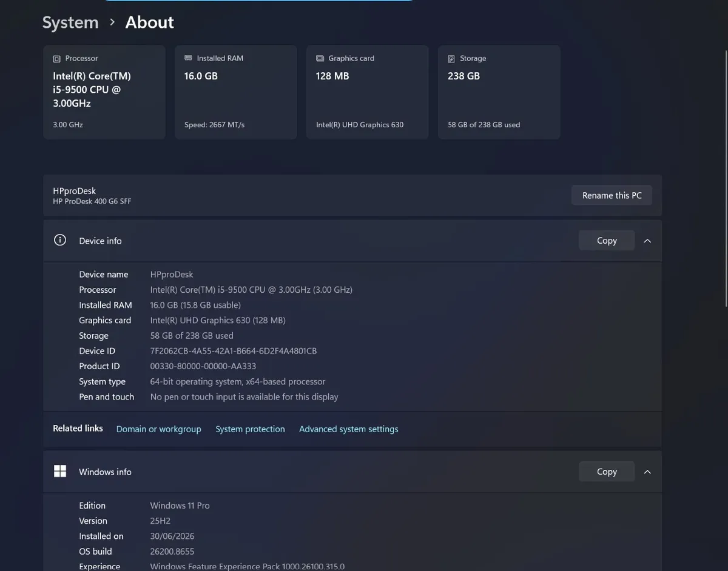Image resolution: width=728 pixels, height=571 pixels.
Task: Click Windows 11 Pro edition text
Action: (180, 506)
